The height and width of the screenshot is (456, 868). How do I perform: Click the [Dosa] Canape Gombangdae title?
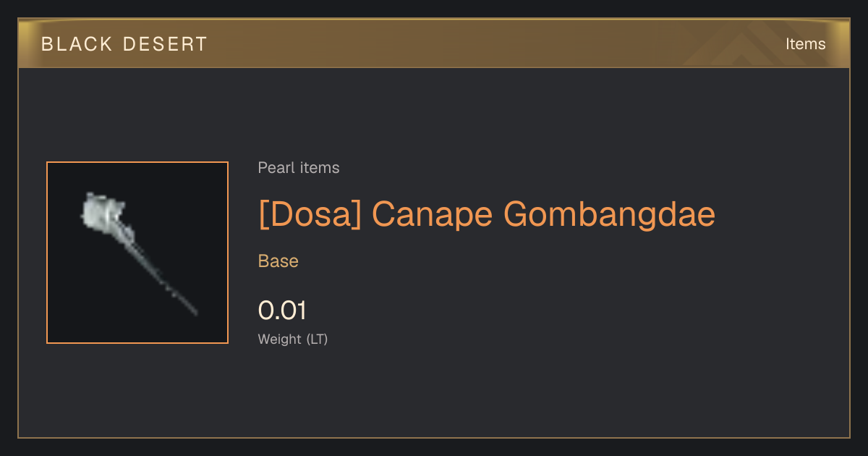(487, 214)
